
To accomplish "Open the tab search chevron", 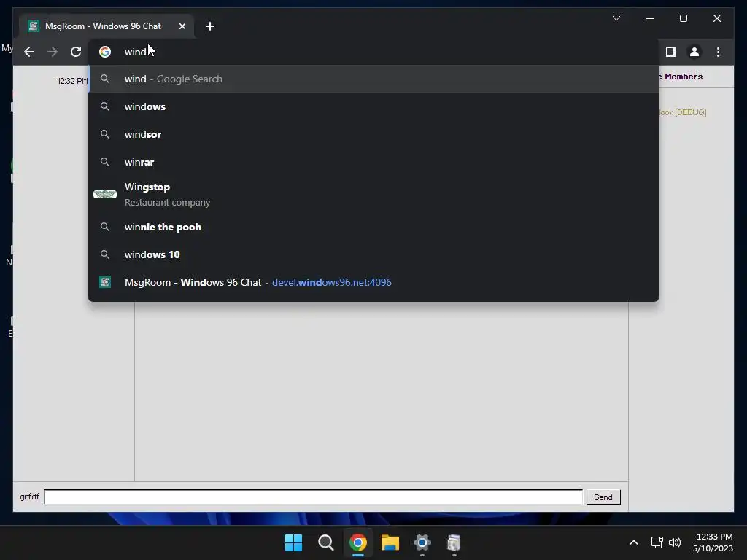I will 616,18.
